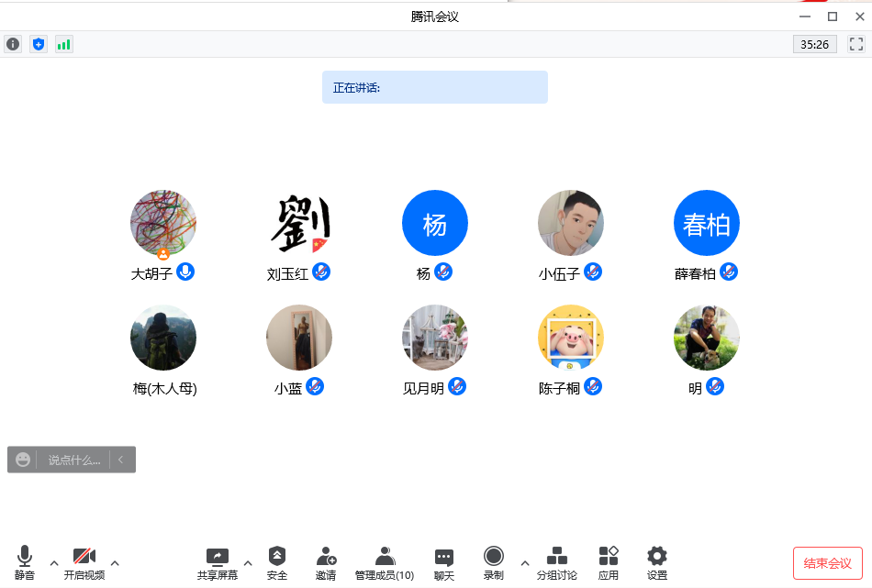The image size is (872, 588).
Task: Click the 说点什么 message input box
Action: (73, 460)
